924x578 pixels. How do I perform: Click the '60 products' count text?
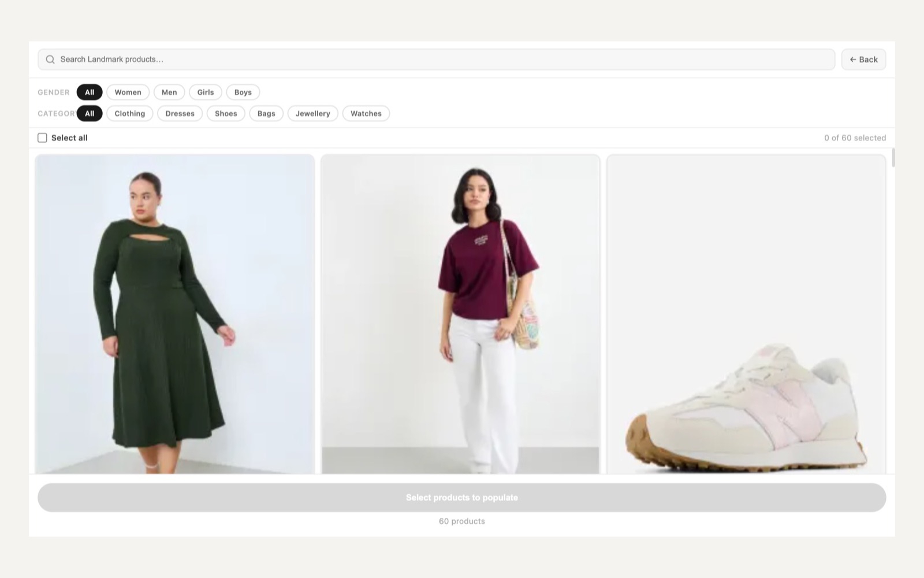point(462,521)
